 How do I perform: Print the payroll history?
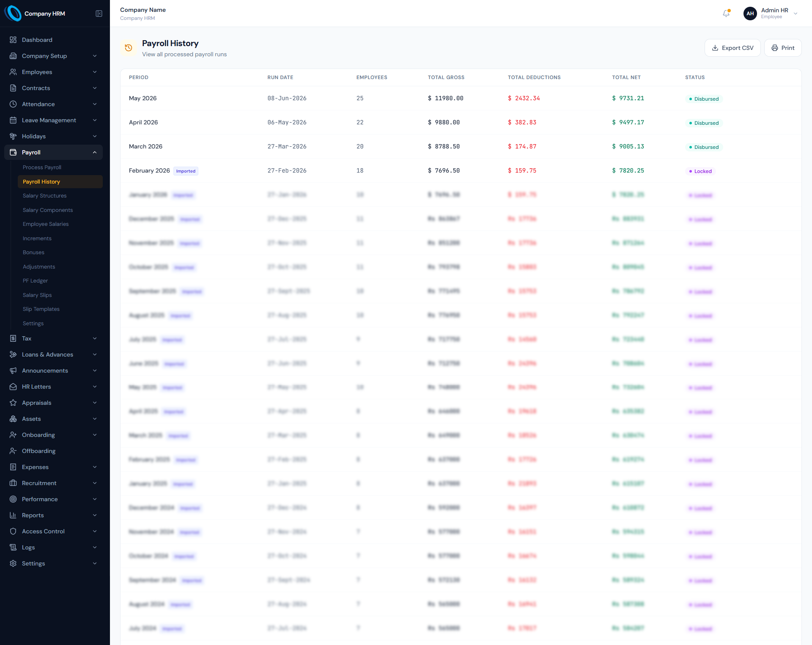click(x=783, y=48)
